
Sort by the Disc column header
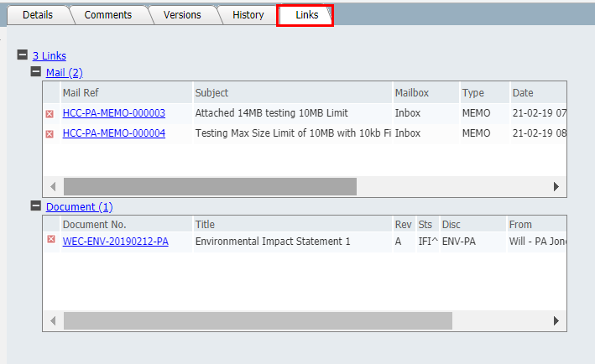coord(472,225)
